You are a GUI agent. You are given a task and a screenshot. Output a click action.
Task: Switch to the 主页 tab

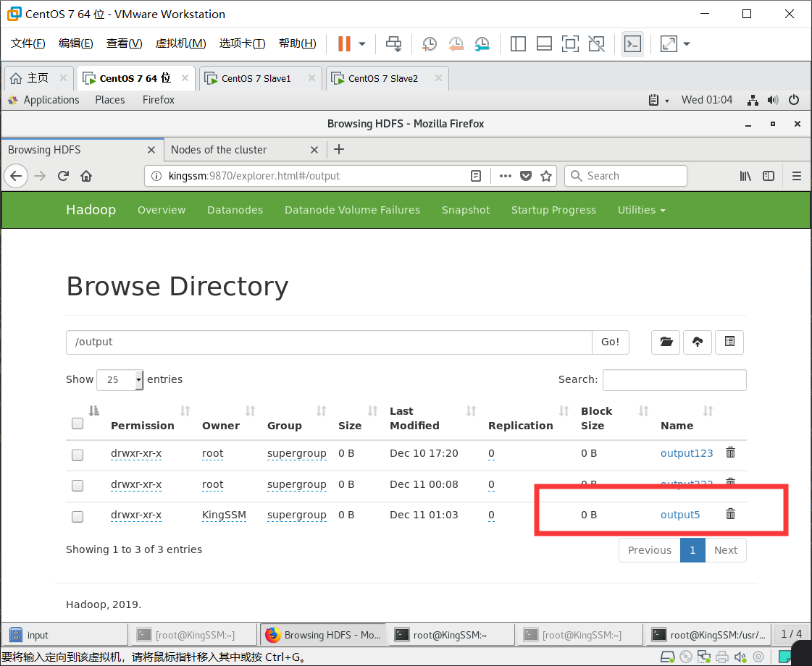[x=38, y=78]
